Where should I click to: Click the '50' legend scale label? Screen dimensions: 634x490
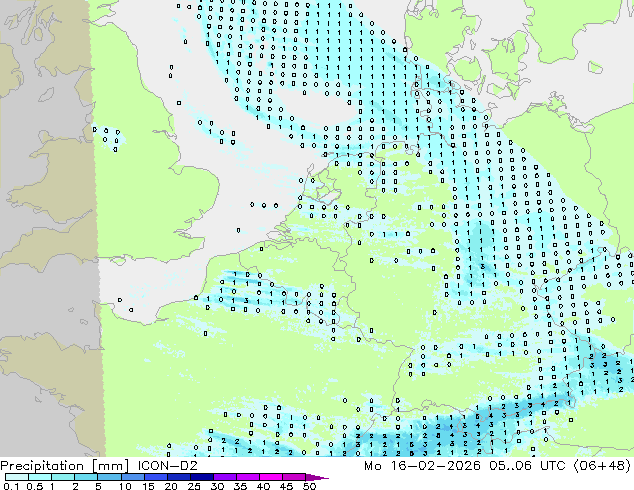coord(309,486)
